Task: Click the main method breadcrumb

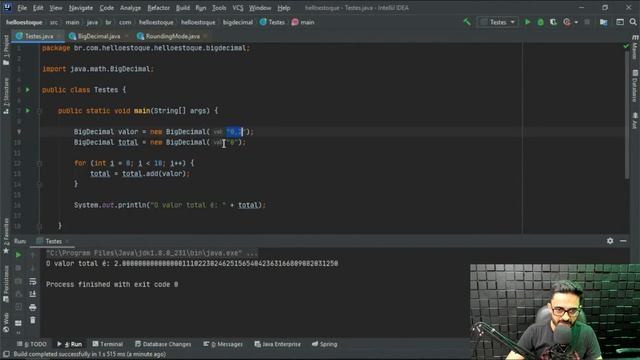Action: tap(303, 22)
